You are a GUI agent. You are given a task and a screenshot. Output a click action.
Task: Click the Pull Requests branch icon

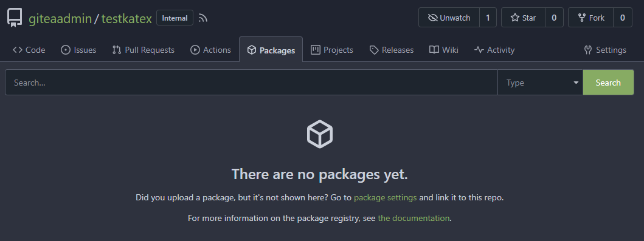(117, 50)
